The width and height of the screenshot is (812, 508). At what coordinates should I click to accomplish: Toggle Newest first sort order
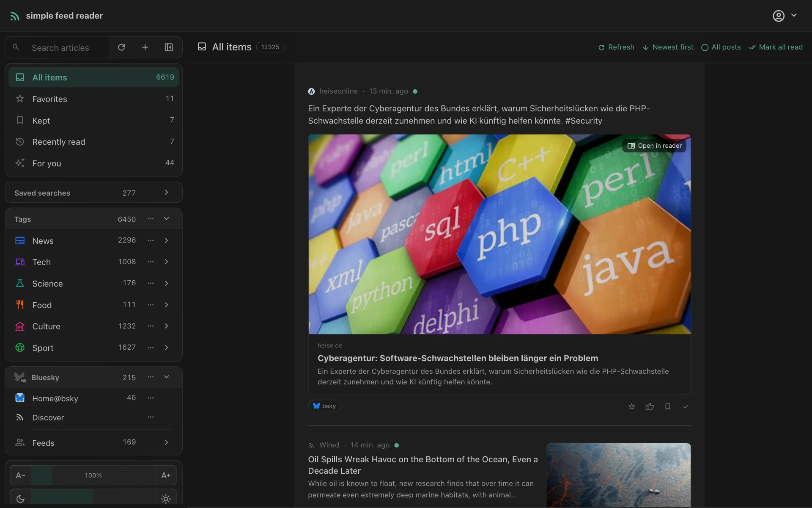point(668,47)
